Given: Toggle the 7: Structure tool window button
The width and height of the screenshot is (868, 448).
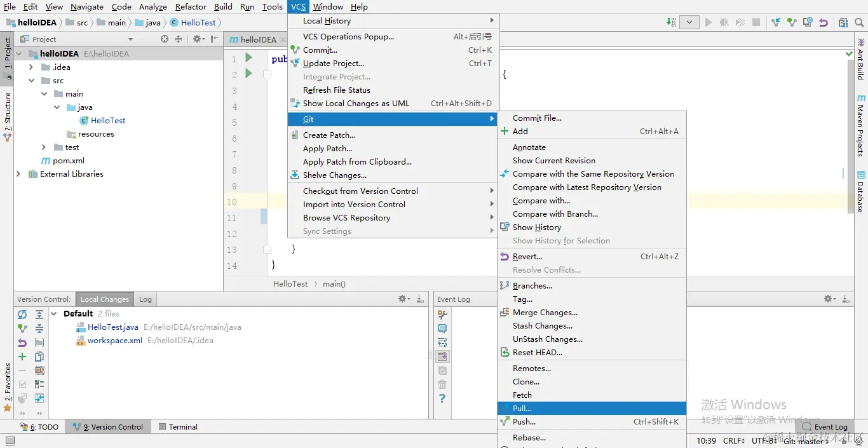Looking at the screenshot, I should tap(7, 116).
